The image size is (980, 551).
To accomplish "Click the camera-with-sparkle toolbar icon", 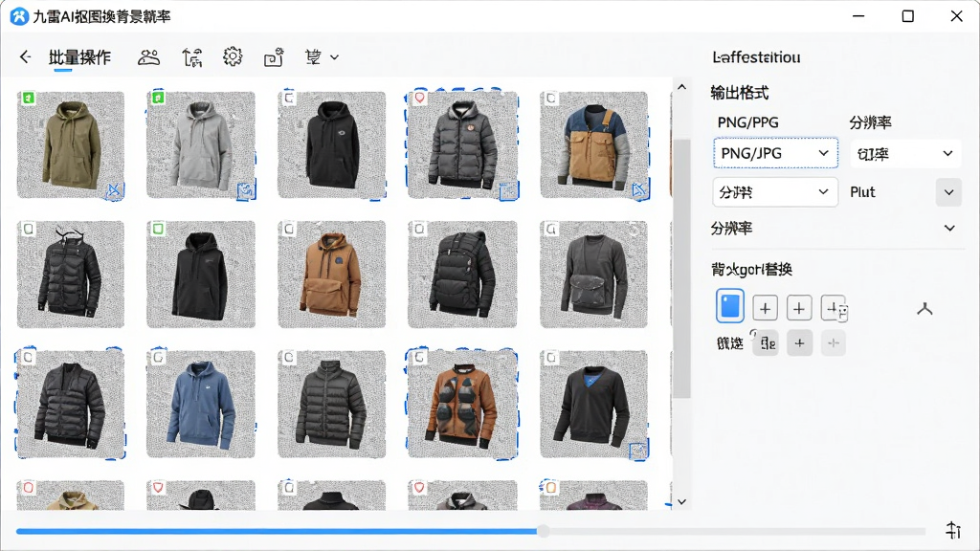I will pyautogui.click(x=274, y=57).
